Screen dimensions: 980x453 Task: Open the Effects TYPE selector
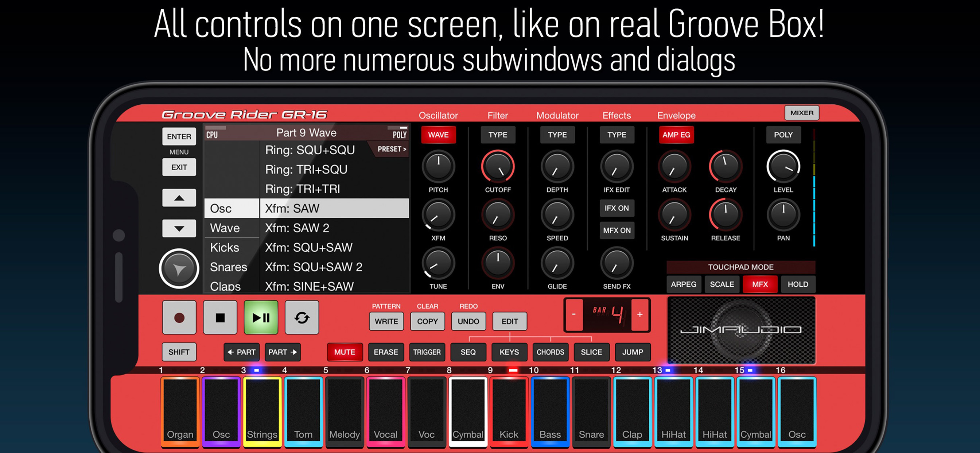point(617,135)
